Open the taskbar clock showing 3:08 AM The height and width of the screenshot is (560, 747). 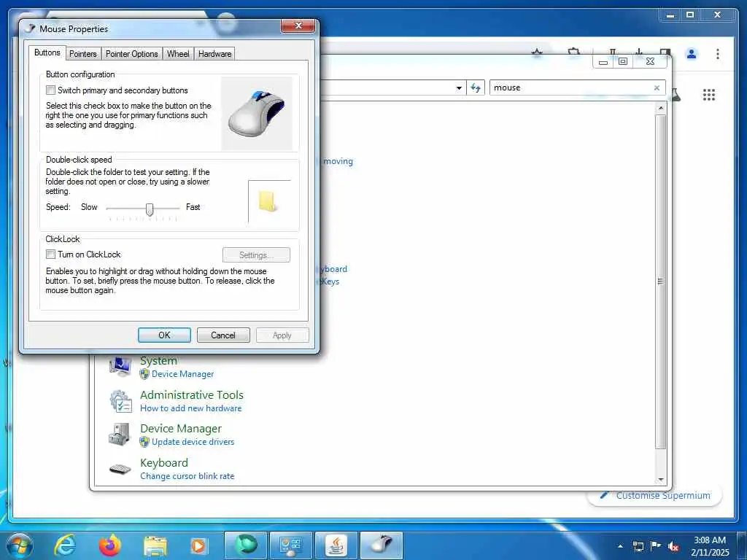point(709,545)
